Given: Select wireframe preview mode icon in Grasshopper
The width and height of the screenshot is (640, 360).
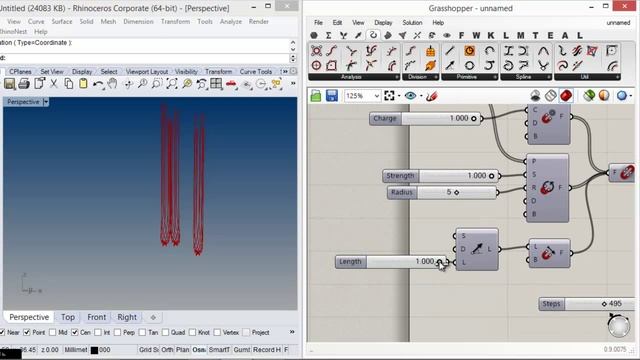Looking at the screenshot, I should tap(551, 96).
